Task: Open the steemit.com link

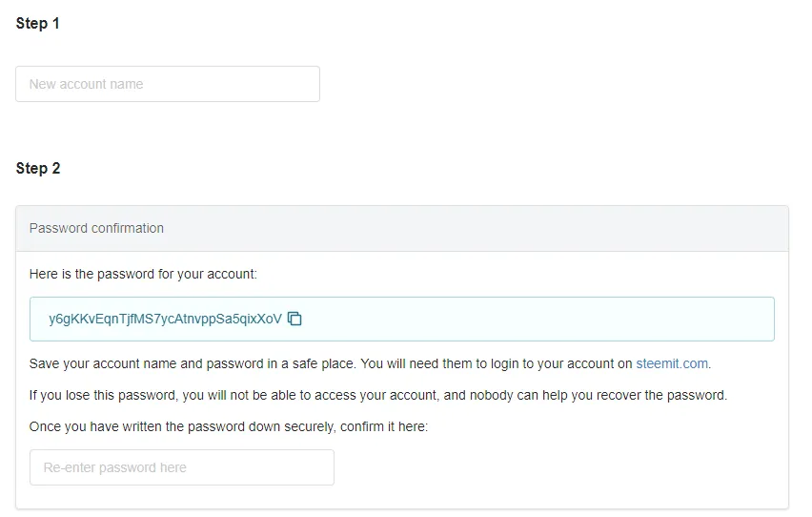Action: (672, 363)
